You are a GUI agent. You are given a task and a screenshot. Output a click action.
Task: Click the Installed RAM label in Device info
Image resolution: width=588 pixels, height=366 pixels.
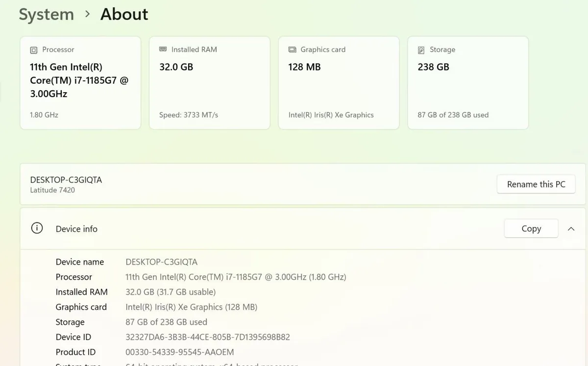82,292
